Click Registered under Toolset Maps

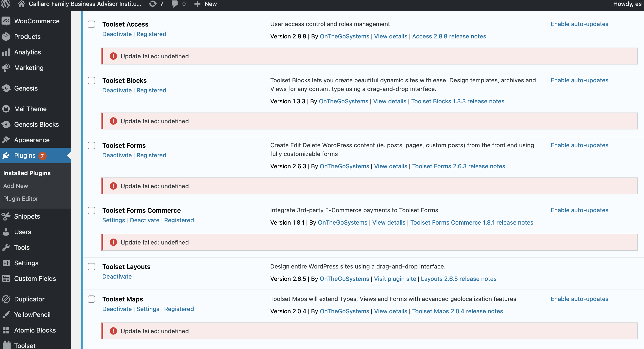tap(179, 309)
